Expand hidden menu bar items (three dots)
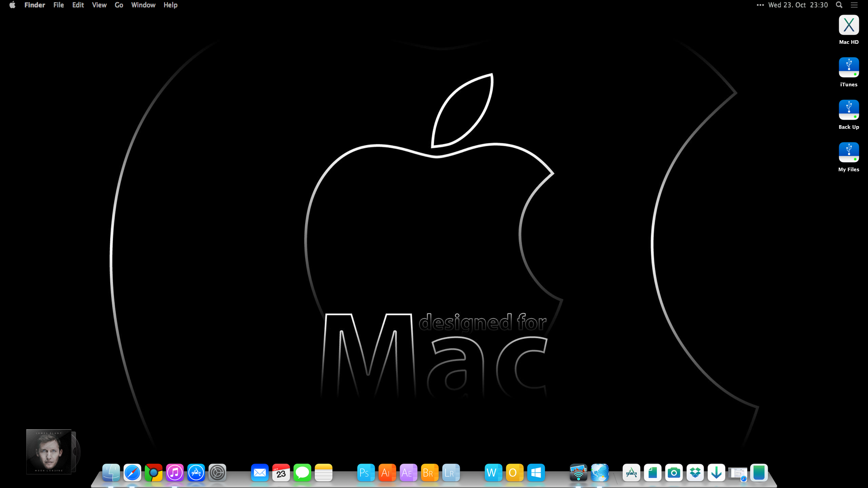This screenshot has height=488, width=868. coord(760,5)
